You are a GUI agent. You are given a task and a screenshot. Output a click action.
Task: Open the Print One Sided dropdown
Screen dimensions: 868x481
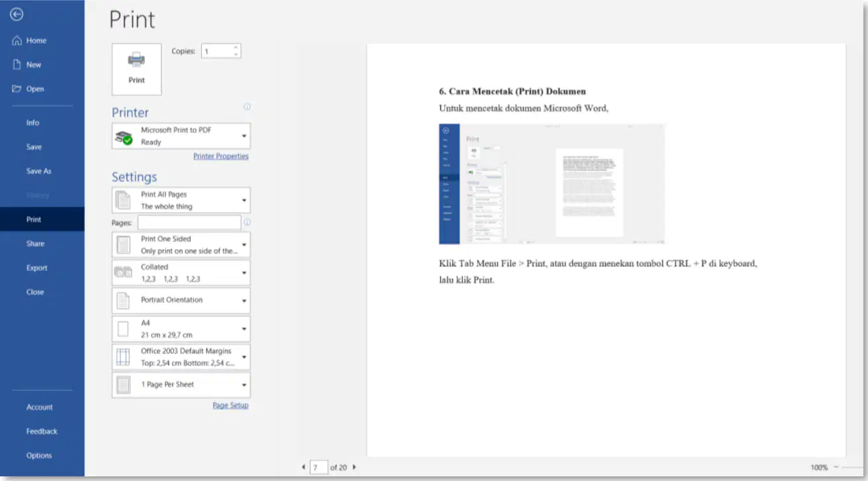pos(181,244)
